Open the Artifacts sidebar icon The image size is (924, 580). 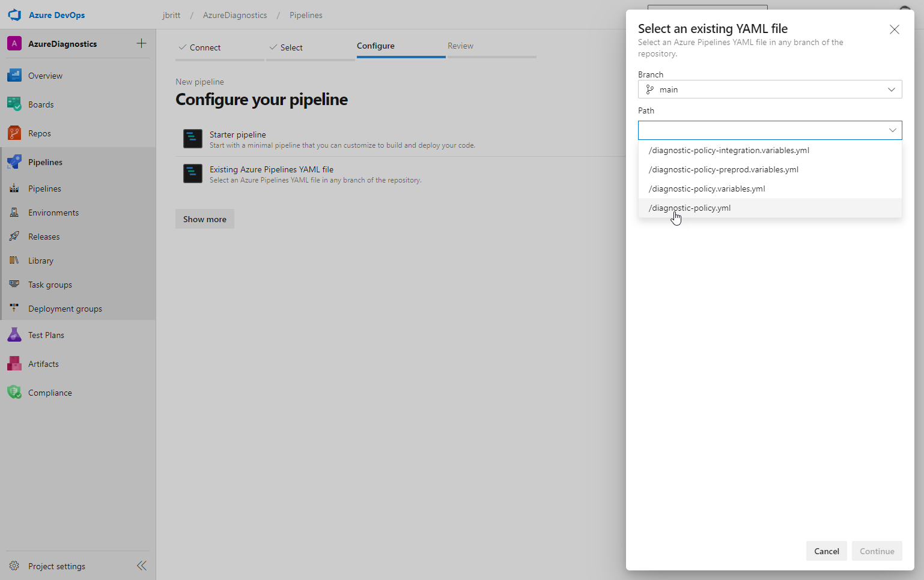[14, 364]
